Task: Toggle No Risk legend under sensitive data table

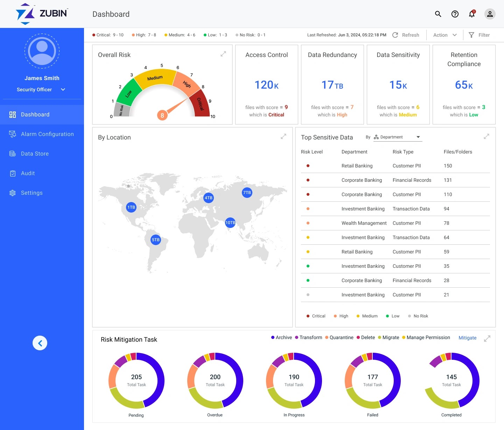Action: [x=418, y=316]
